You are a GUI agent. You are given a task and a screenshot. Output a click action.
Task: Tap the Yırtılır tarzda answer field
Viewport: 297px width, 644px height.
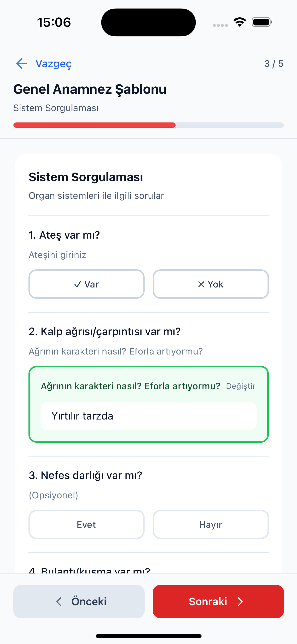pos(149,416)
